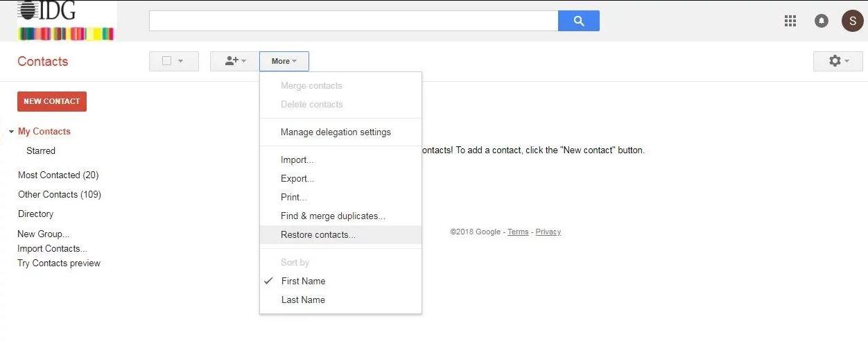Click the NEW CONTACT button

[52, 101]
